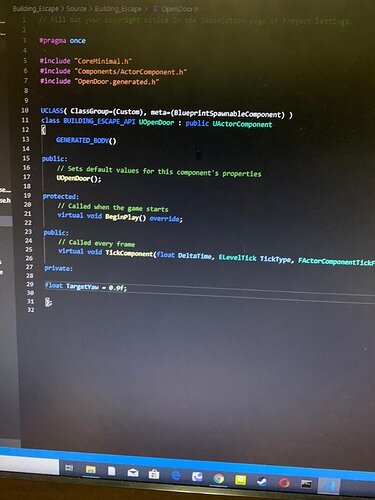Click '// Called when the game starts' comment

pyautogui.click(x=113, y=207)
